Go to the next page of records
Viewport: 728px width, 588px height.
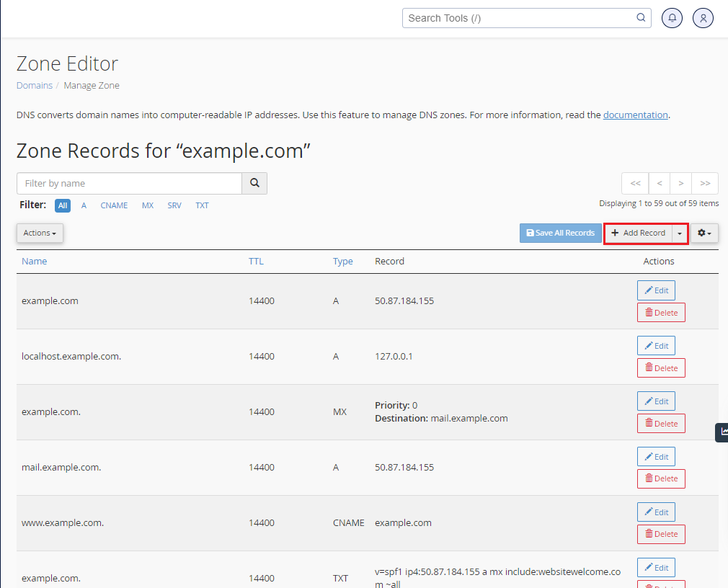coord(680,183)
